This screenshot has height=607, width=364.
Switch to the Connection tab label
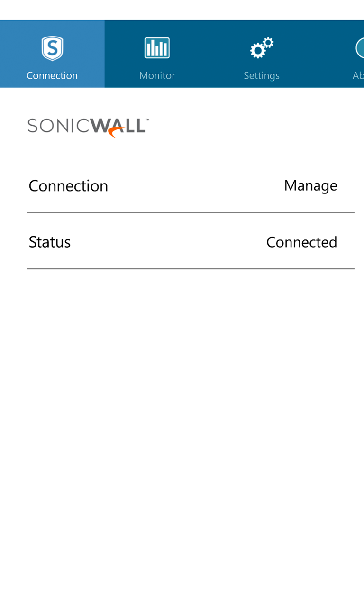pos(52,75)
